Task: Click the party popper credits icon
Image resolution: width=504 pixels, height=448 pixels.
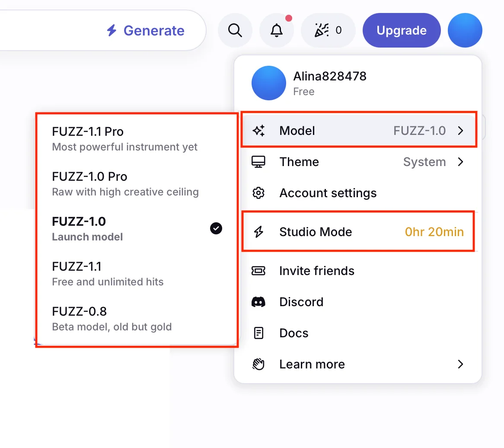Action: (321, 30)
